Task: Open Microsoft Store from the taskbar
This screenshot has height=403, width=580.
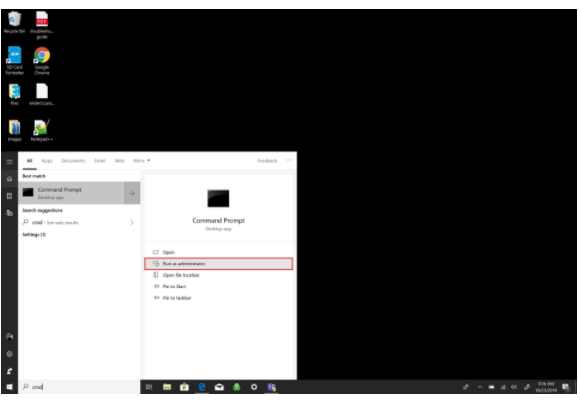Action: (x=184, y=387)
